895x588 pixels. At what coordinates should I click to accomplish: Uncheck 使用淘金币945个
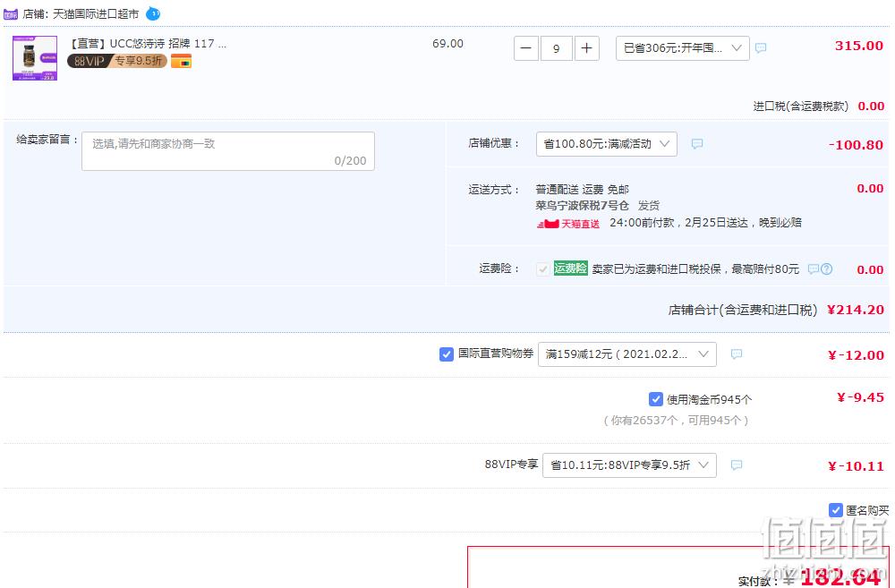(656, 399)
